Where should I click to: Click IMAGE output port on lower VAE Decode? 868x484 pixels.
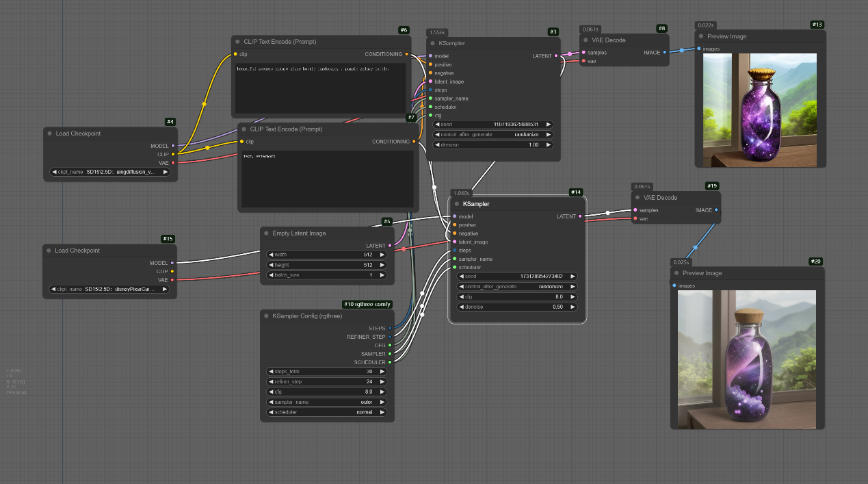716,210
